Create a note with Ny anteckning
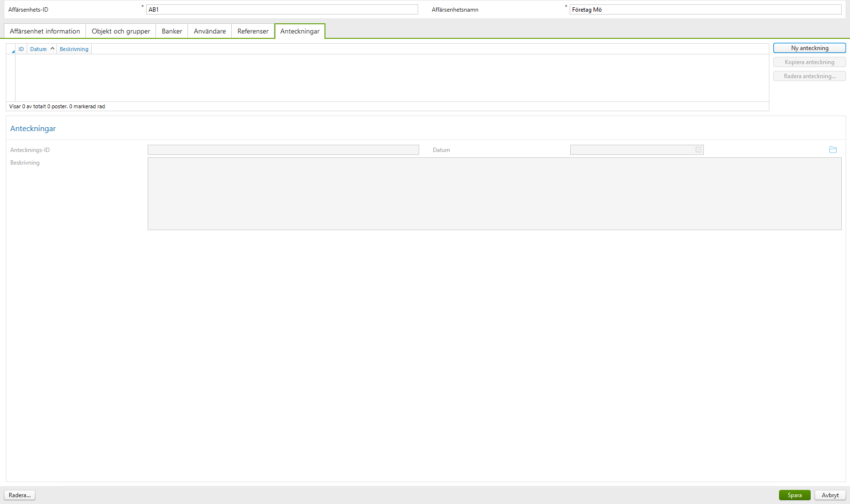 (809, 48)
